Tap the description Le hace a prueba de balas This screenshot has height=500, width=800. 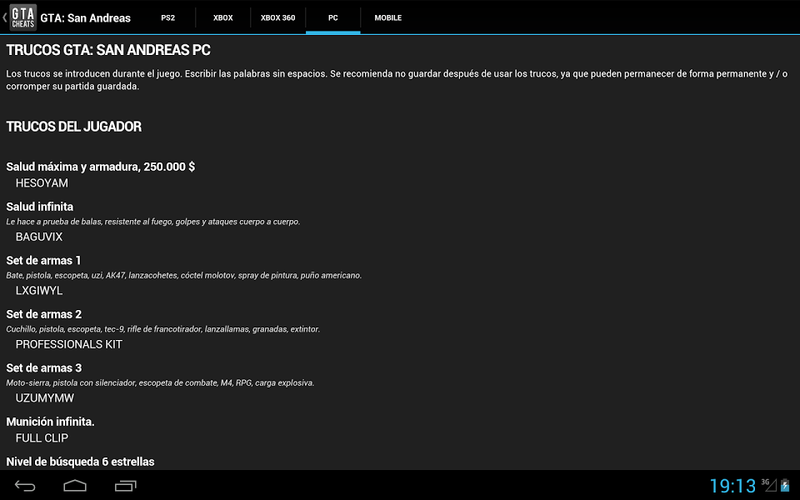tap(153, 221)
